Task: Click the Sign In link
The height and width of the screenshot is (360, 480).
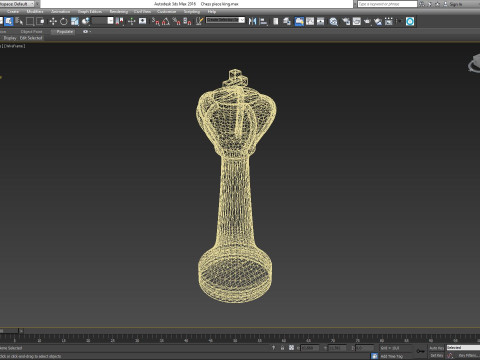Action: click(x=456, y=4)
